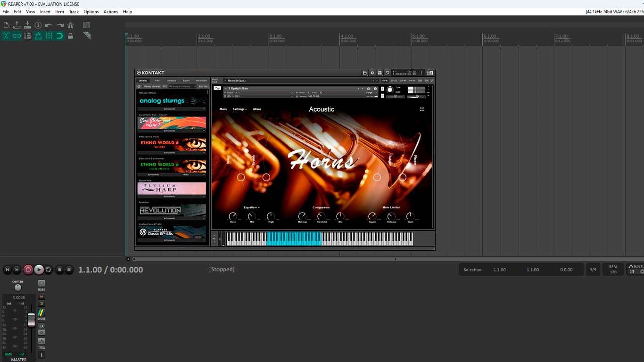Click the diagonal ruler toolbar icon
The image size is (644, 362).
tap(87, 36)
